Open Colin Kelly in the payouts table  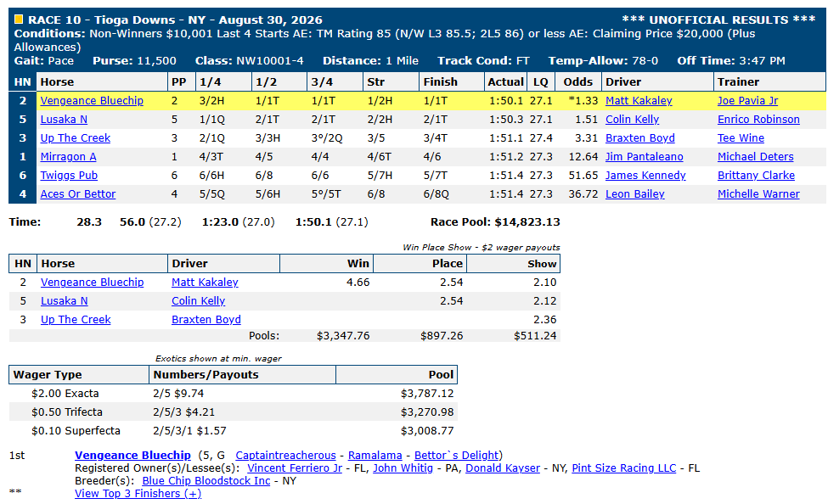(x=198, y=301)
